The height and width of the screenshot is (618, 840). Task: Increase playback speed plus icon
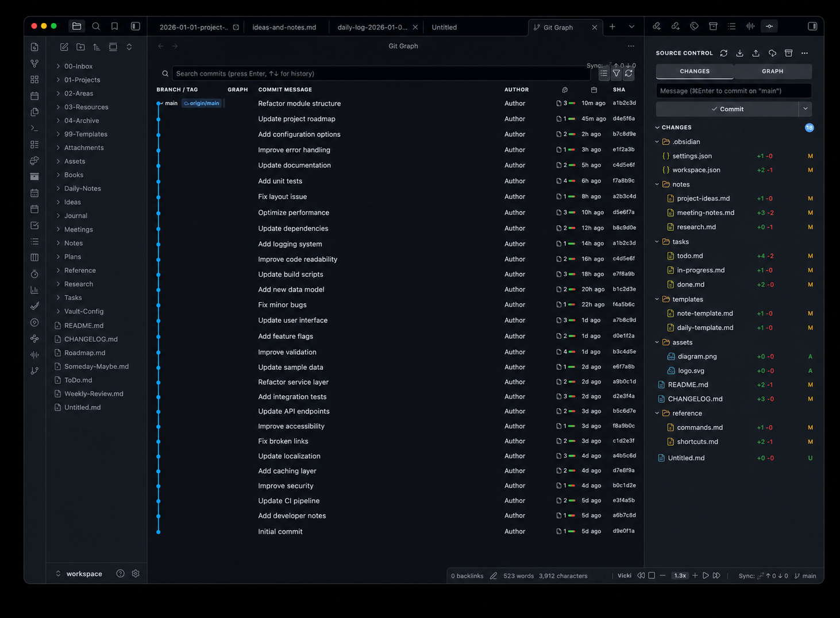[695, 575]
